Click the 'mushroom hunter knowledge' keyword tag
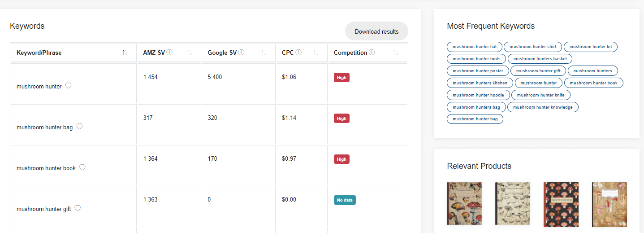Screen dimensions: 644x233 (x=543, y=107)
